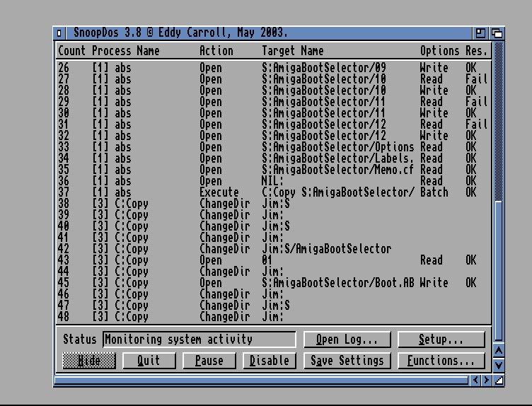Image resolution: width=532 pixels, height=406 pixels.
Task: Open the Functions... window
Action: click(x=441, y=361)
